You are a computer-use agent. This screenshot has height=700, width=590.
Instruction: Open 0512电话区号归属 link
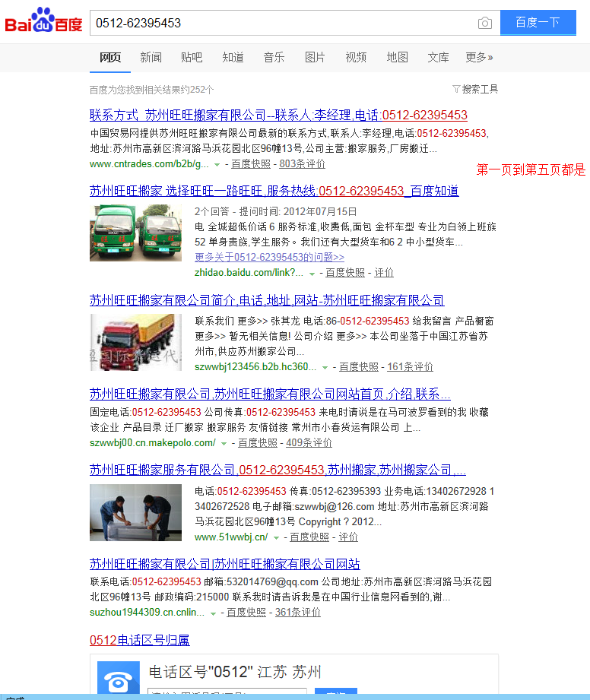140,640
